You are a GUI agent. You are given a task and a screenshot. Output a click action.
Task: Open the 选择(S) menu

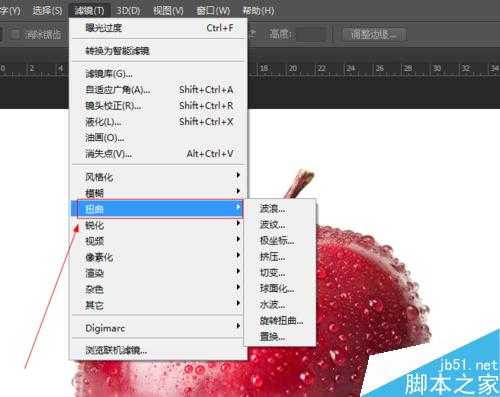point(47,11)
